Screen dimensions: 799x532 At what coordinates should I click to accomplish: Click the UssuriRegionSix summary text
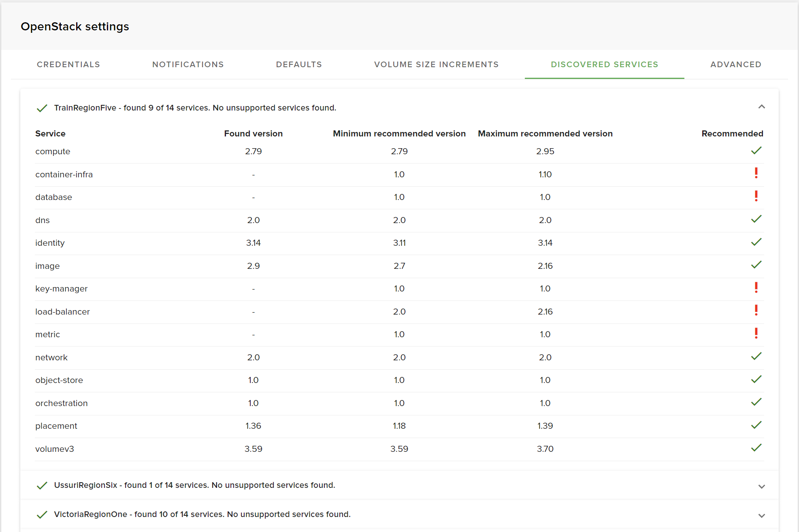pos(194,485)
